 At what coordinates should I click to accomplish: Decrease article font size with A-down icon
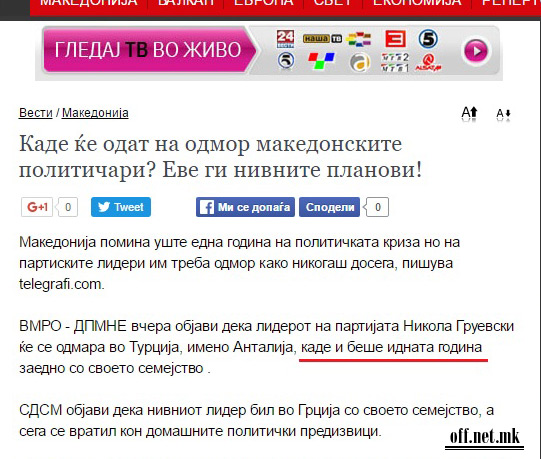503,114
